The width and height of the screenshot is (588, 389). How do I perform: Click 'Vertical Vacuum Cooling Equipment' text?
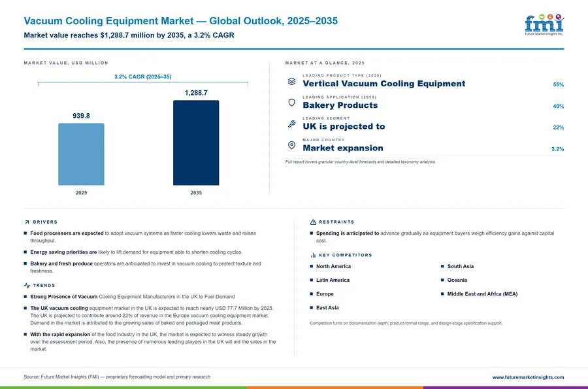click(x=384, y=84)
